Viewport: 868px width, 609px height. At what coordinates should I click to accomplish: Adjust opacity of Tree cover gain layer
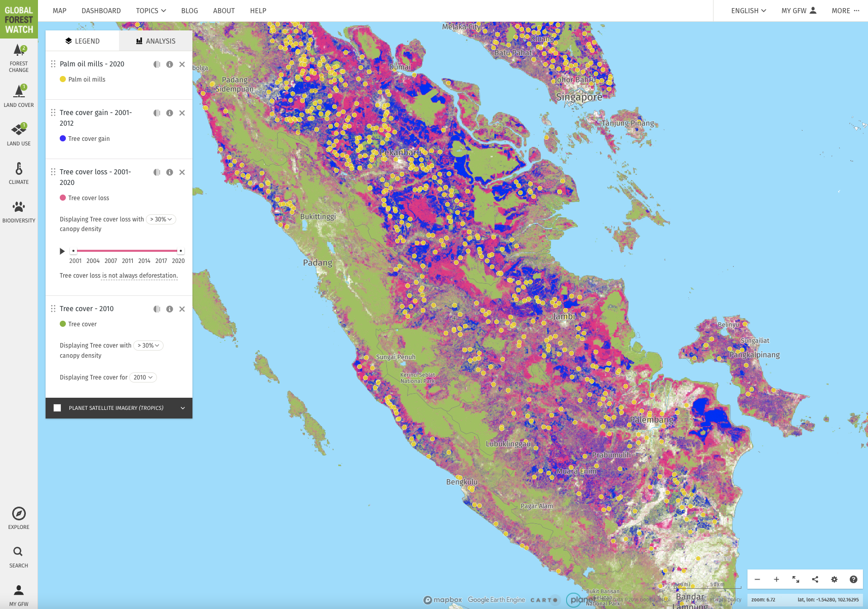click(157, 113)
